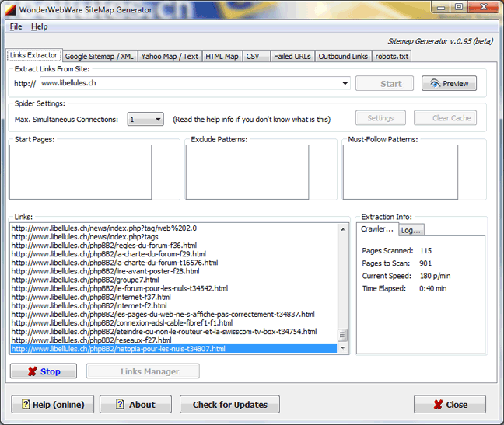Viewport: 504px width, 425px height.
Task: Click the question mark icon on Help (online)
Action: pyautogui.click(x=26, y=404)
